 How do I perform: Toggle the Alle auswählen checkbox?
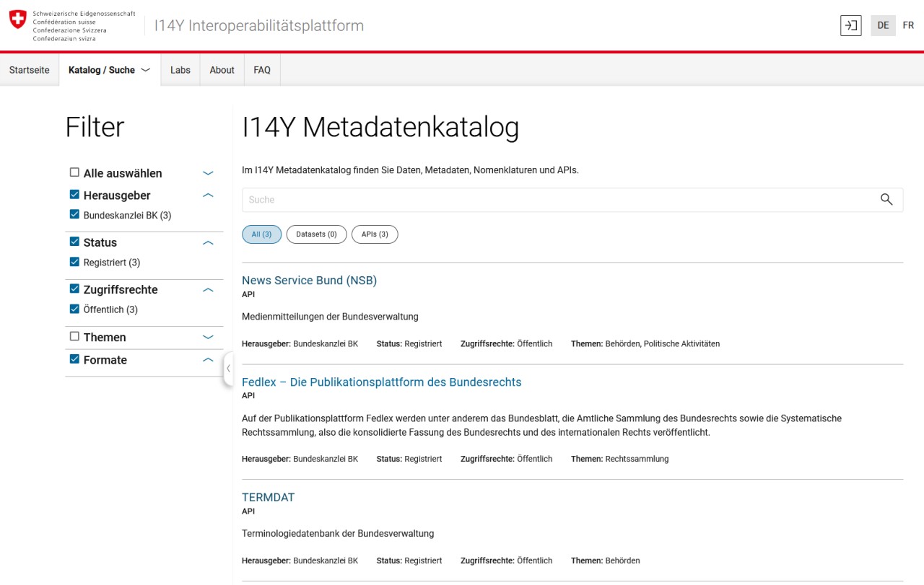[74, 172]
